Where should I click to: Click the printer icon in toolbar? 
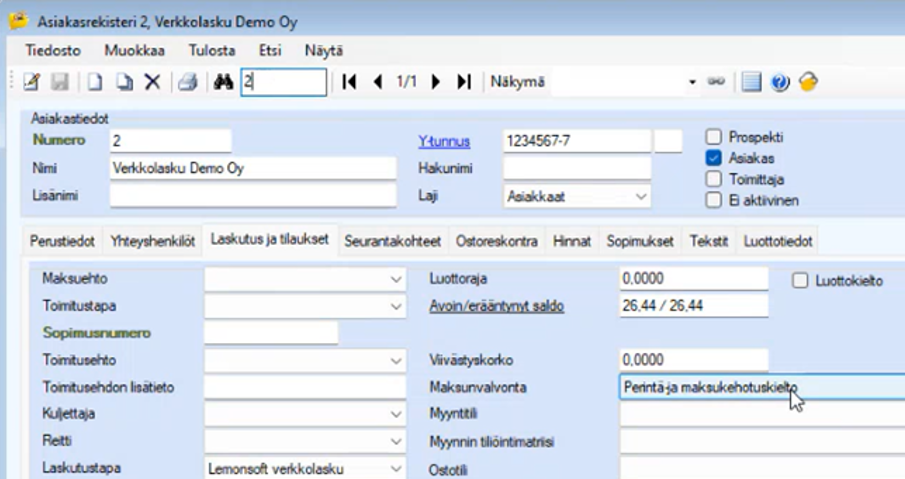(186, 82)
